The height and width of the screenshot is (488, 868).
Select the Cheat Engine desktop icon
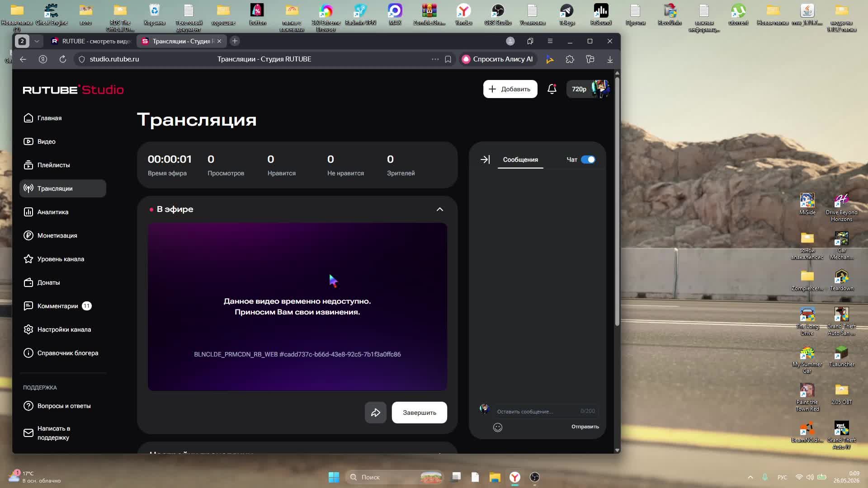click(52, 14)
